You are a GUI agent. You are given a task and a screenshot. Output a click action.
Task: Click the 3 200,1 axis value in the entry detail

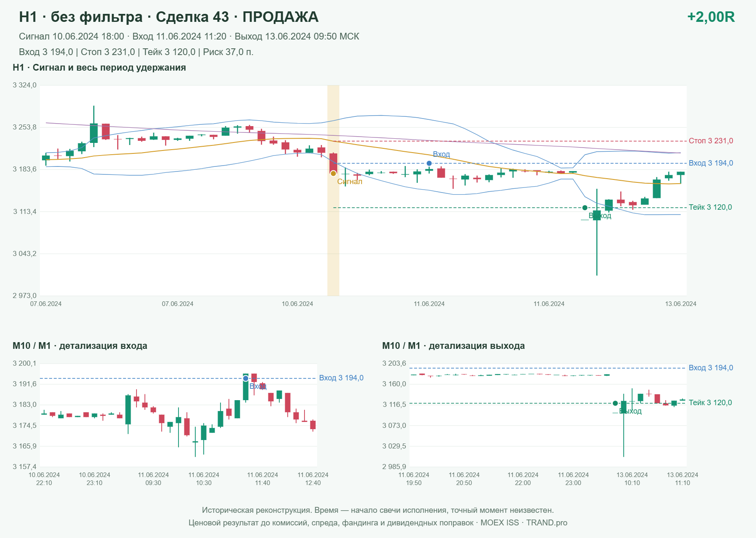point(24,364)
